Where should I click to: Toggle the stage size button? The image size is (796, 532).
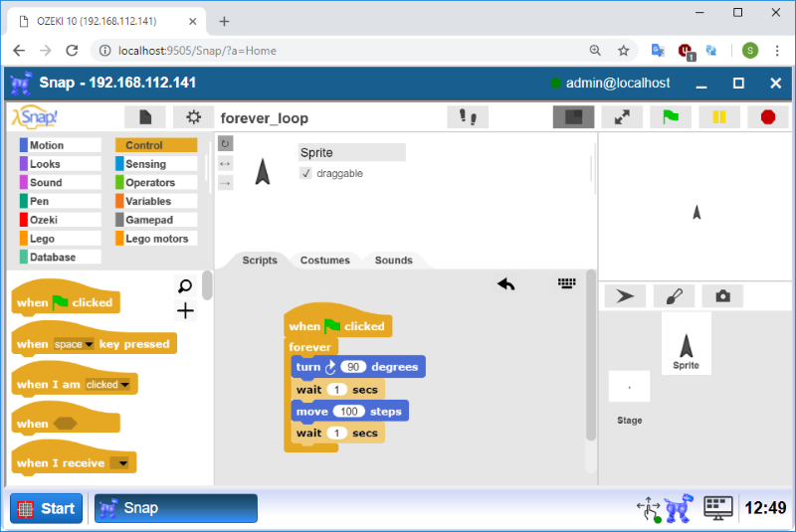(x=574, y=117)
